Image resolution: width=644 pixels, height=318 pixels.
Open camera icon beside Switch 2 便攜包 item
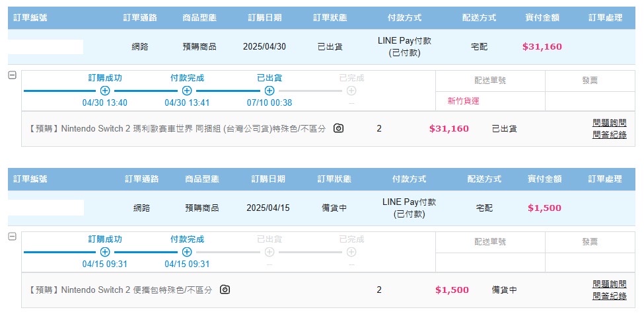point(225,289)
